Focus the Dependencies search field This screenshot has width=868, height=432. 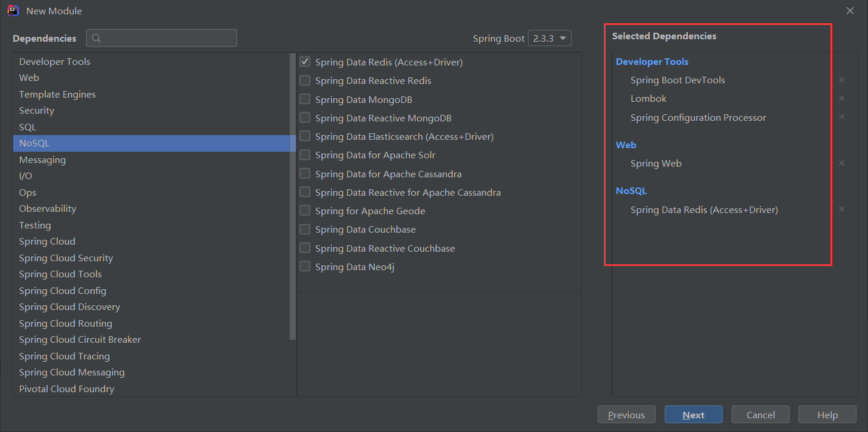162,38
